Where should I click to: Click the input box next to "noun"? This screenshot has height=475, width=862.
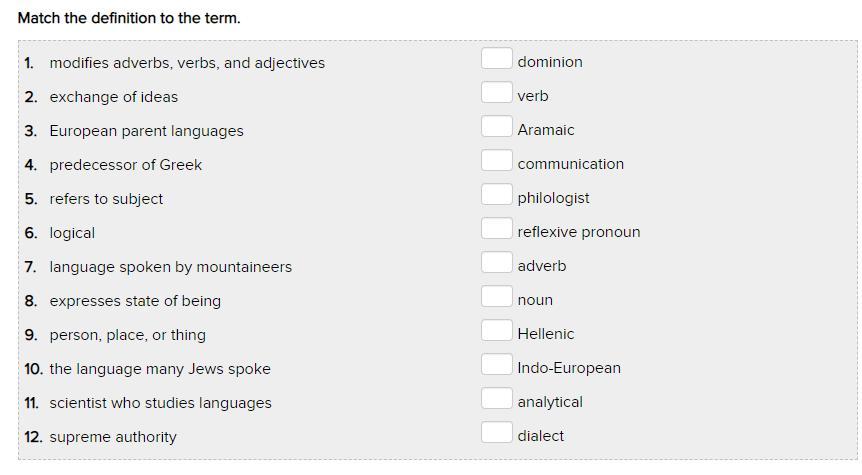tap(496, 297)
